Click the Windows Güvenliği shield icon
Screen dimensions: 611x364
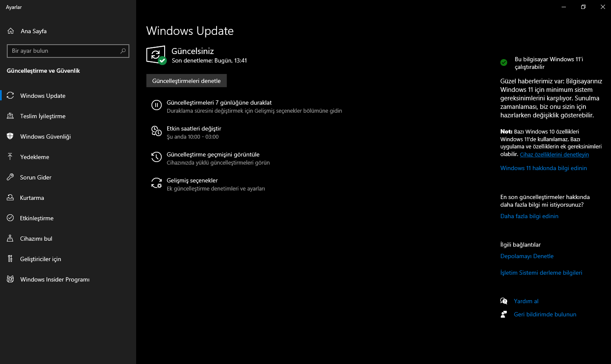click(x=10, y=136)
